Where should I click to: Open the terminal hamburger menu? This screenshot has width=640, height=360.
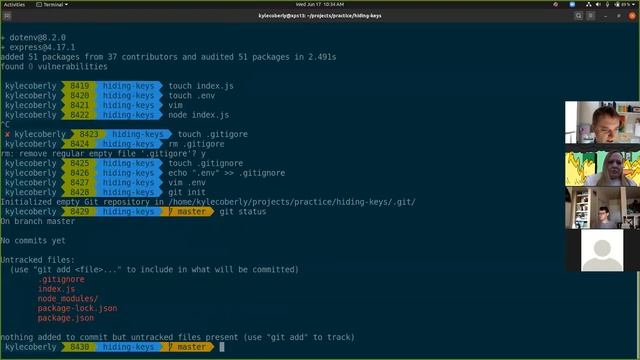[x=591, y=16]
